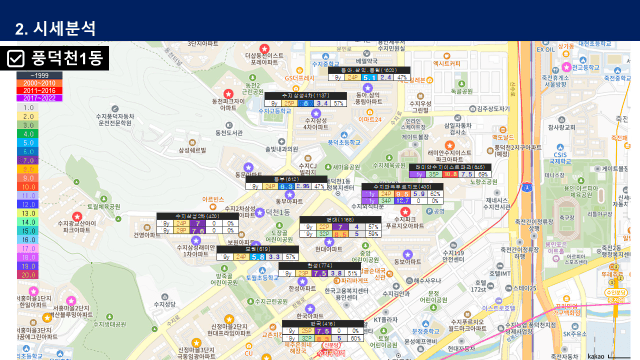The width and height of the screenshot is (640, 360).
Task: Click the red star marker of 수지광교산아이파크아파트
Action: (77, 216)
